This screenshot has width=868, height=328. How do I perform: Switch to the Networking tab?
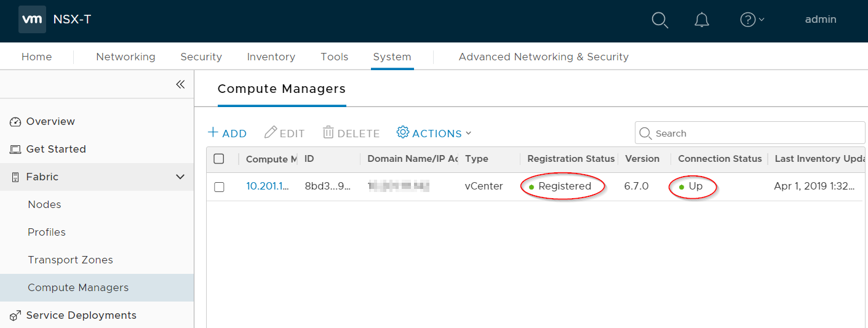125,57
